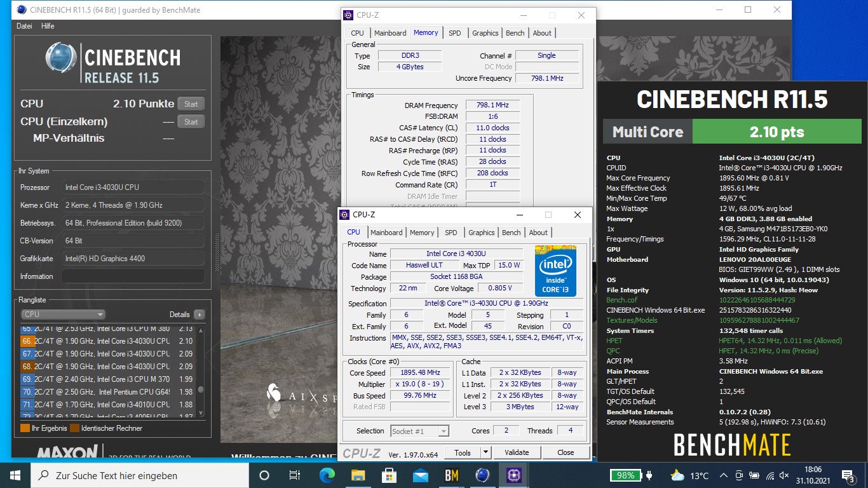The image size is (868, 488).
Task: Click CPU-Z front window title icon
Action: point(345,215)
